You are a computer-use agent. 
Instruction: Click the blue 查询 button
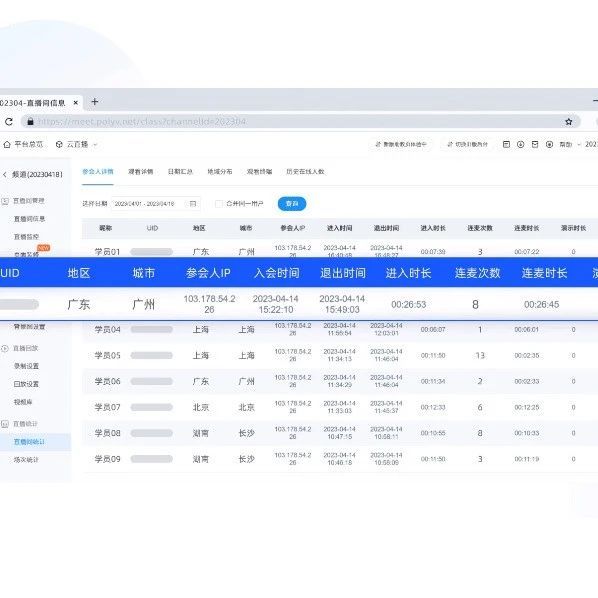point(292,204)
